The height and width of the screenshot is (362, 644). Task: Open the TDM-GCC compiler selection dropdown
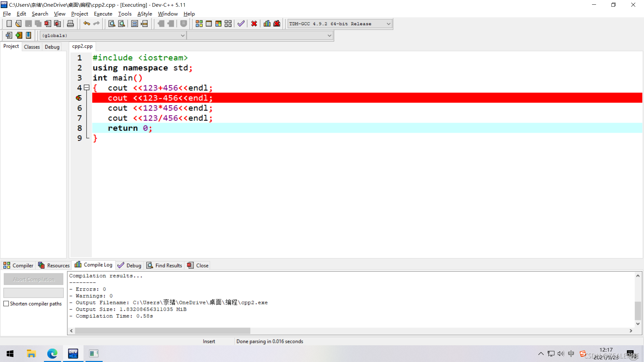[x=388, y=24]
